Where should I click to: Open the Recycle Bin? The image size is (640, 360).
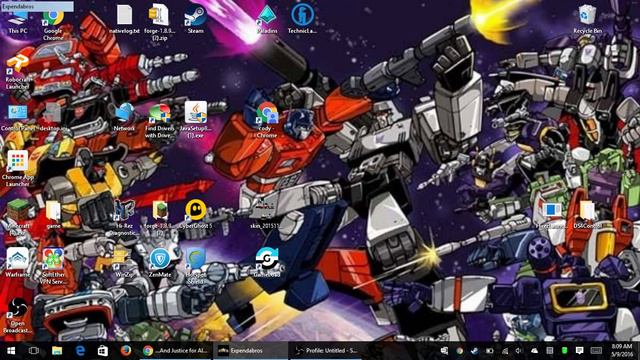pyautogui.click(x=587, y=19)
